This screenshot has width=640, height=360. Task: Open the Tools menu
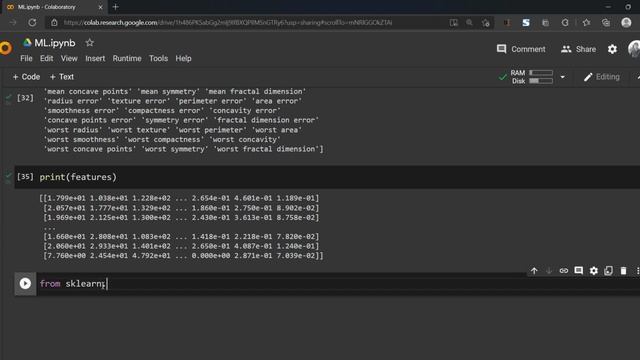click(158, 58)
